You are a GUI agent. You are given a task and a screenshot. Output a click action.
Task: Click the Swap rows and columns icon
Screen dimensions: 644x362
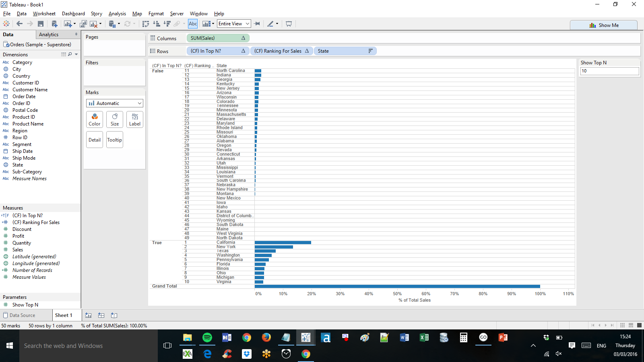point(146,24)
